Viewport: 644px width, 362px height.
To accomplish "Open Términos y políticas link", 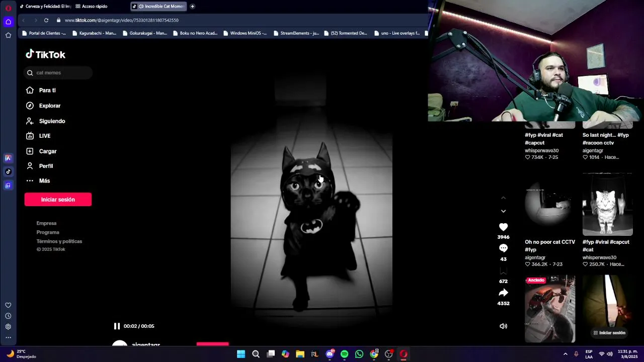I will point(59,241).
